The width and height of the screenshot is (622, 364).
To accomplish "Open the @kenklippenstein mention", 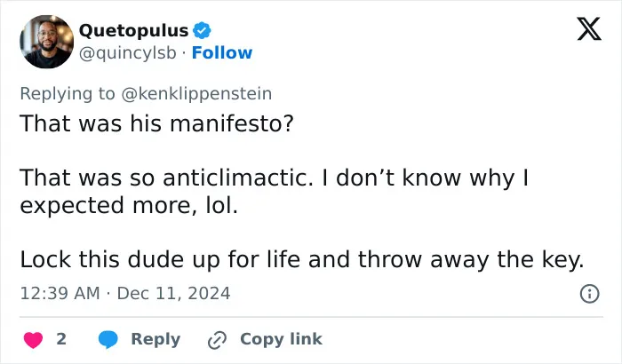I will pos(196,94).
